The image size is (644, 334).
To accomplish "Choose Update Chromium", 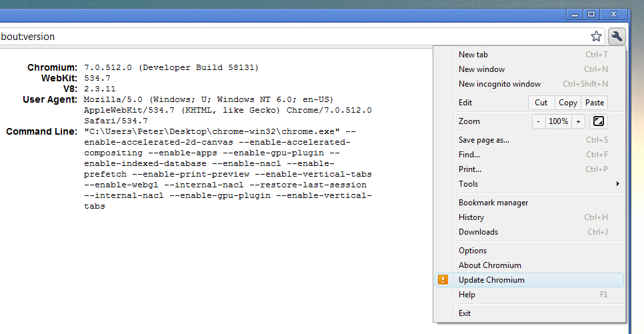I will pyautogui.click(x=529, y=280).
